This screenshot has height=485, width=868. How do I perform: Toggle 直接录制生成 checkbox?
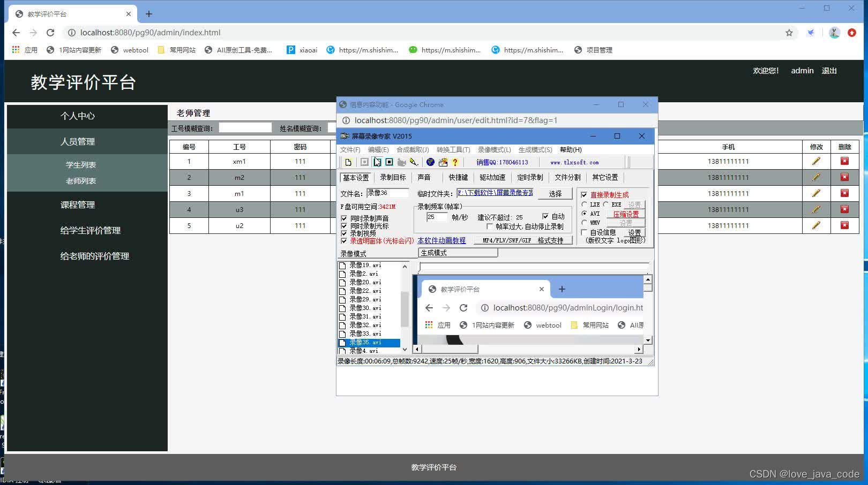(584, 195)
